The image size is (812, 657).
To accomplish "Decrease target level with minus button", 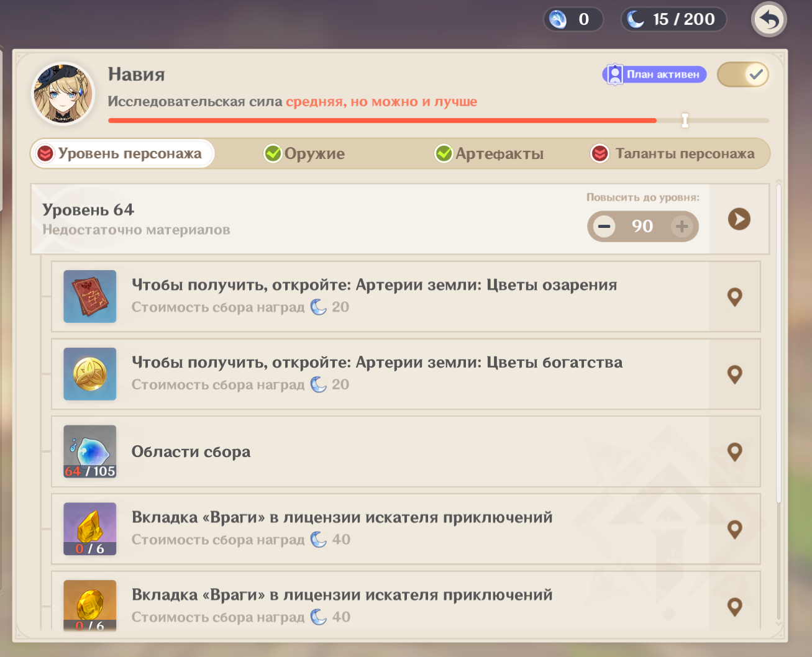I will coord(604,226).
